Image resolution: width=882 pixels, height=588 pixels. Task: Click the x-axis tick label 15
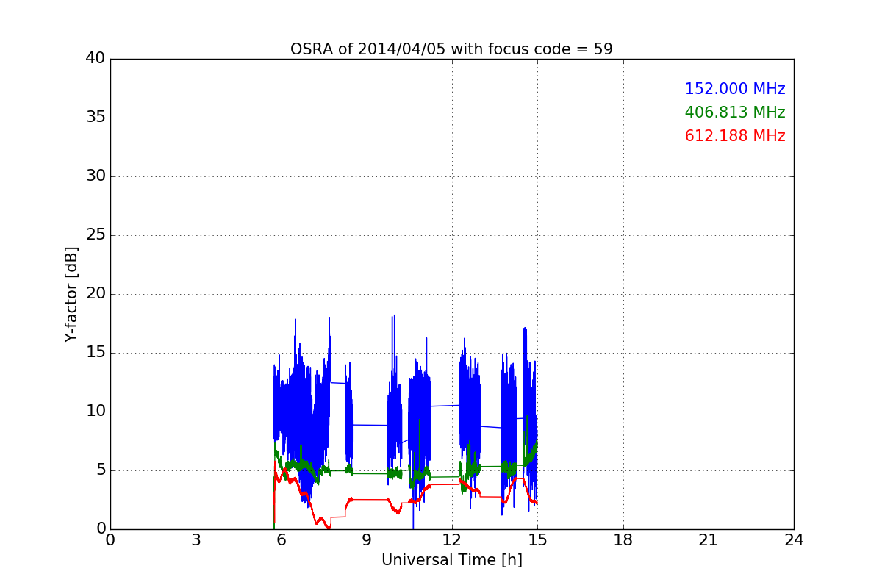[x=537, y=540]
